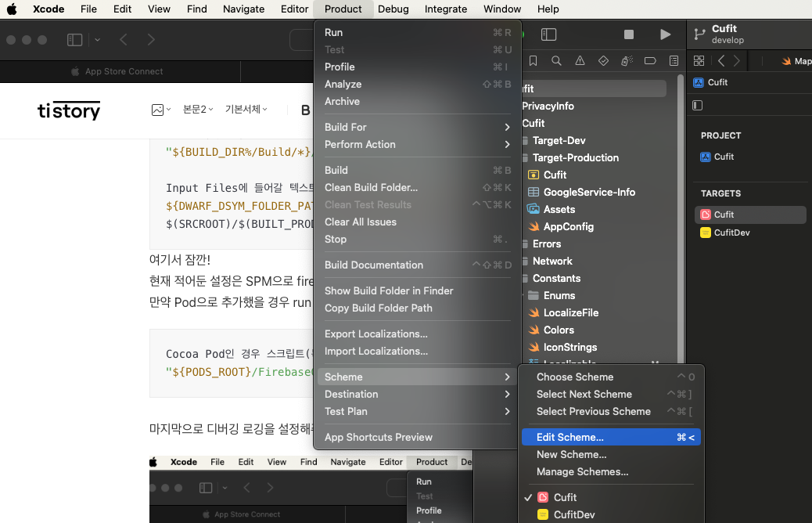Go forward in the editor history
Viewport: 812px width, 523px height.
pyautogui.click(x=737, y=60)
